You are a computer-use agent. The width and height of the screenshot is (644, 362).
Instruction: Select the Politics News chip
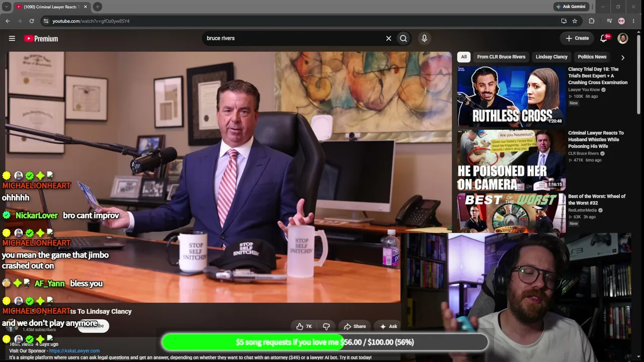(x=592, y=57)
